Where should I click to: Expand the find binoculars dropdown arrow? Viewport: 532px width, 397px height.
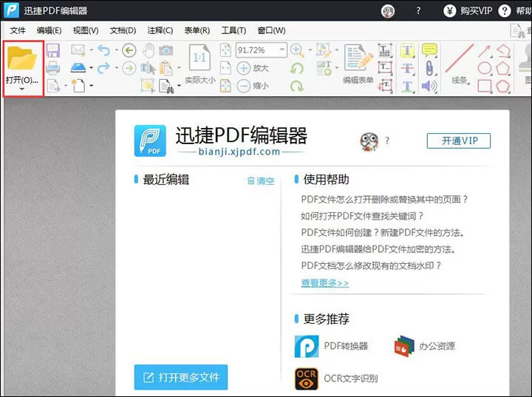pyautogui.click(x=179, y=86)
